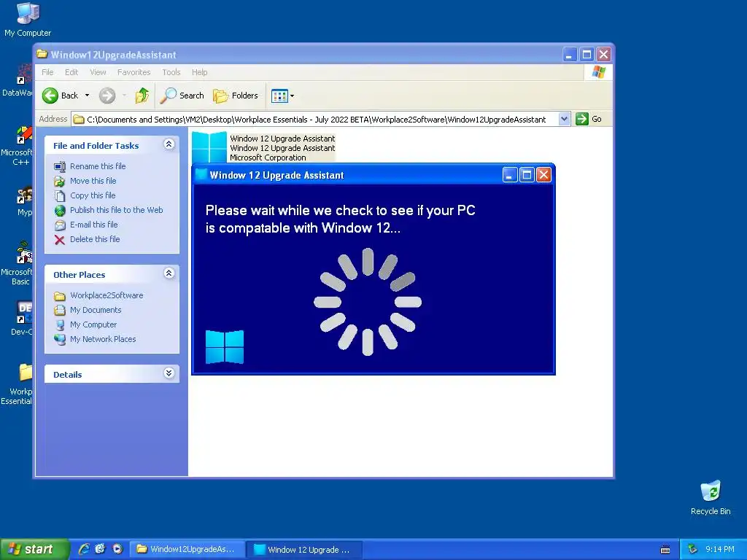Click the system tray network icon
This screenshot has width=747, height=560.
[693, 549]
